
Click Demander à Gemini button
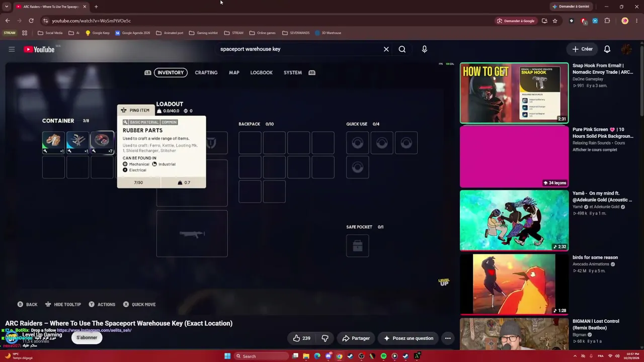click(x=571, y=7)
